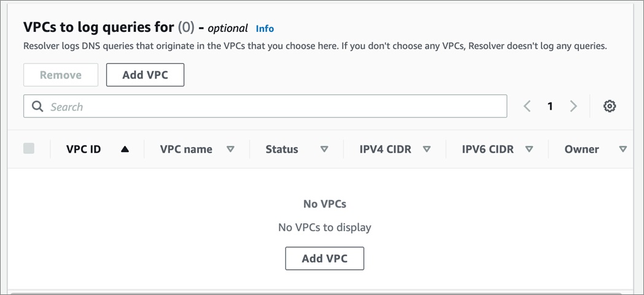Viewport: 644px width, 295px height.
Task: Open the Info link beside the heading
Action: [x=265, y=29]
